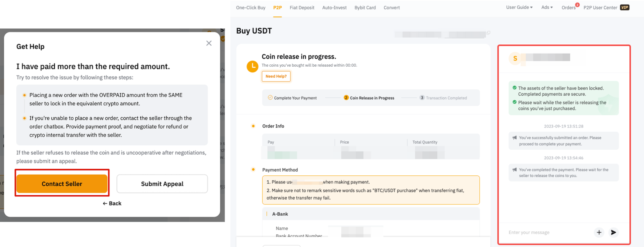Expand the User Guide dropdown
This screenshot has width=644, height=247.
click(519, 7)
